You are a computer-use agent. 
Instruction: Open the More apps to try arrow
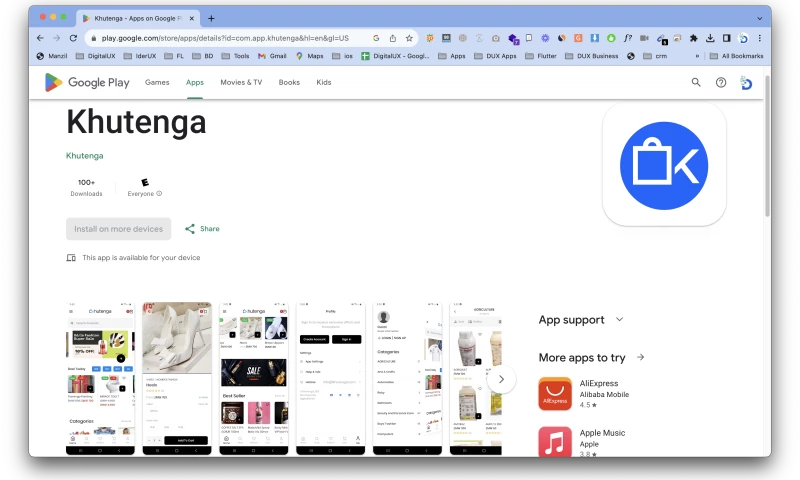640,358
